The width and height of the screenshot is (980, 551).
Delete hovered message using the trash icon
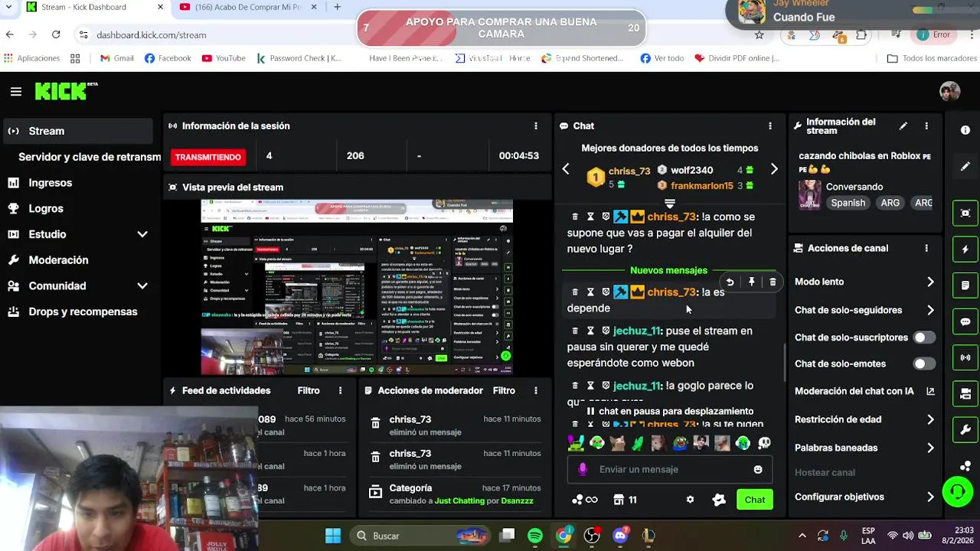click(x=773, y=282)
